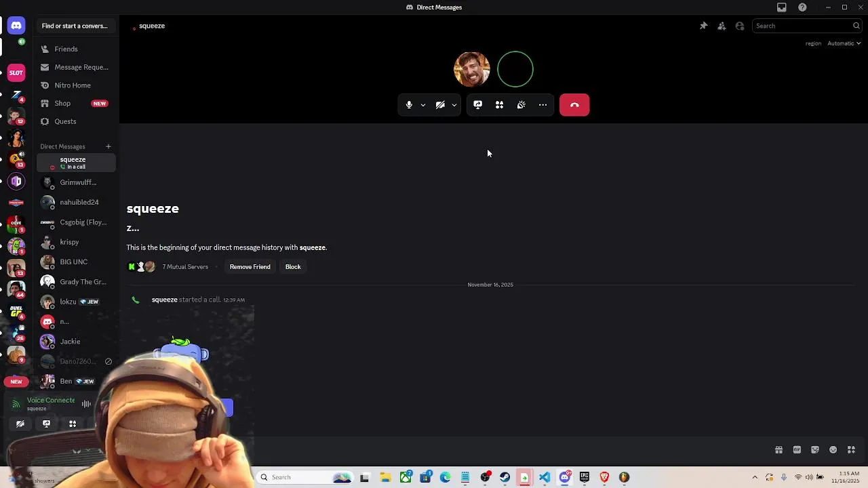Viewport: 868px width, 488px height.
Task: Go to Nitro Home
Action: [76, 85]
